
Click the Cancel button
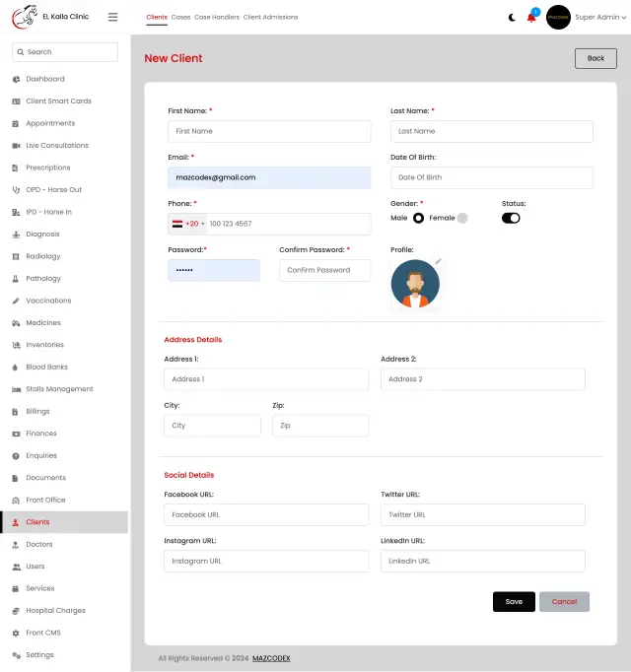pos(564,602)
